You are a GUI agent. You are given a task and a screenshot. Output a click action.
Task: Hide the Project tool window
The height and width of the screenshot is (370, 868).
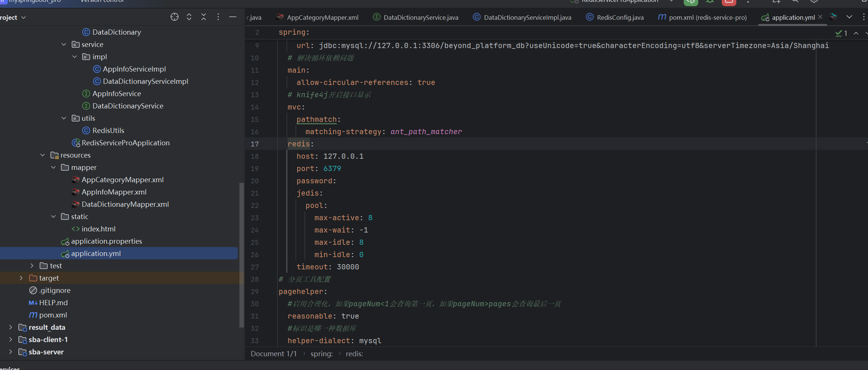(x=233, y=17)
